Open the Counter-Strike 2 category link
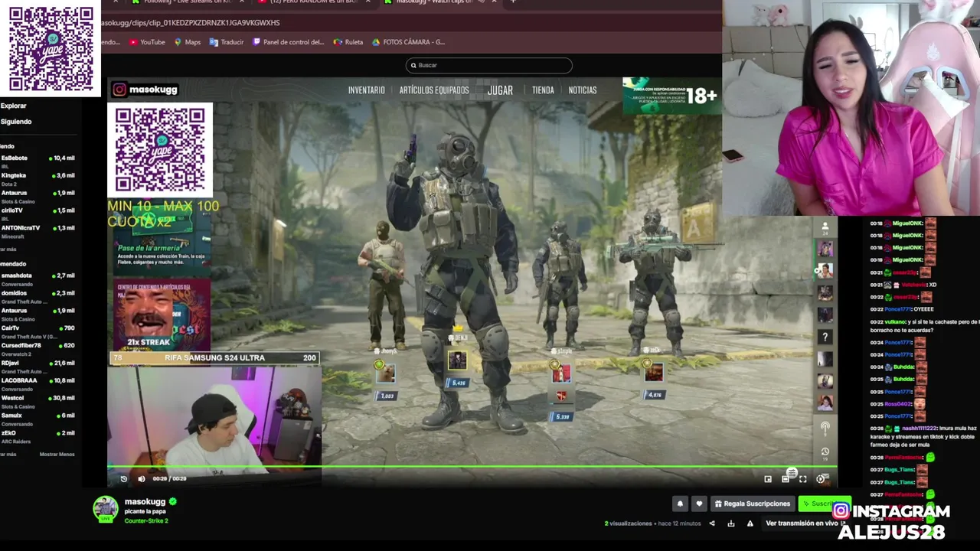Screen dimensions: 980x551 click(x=145, y=521)
